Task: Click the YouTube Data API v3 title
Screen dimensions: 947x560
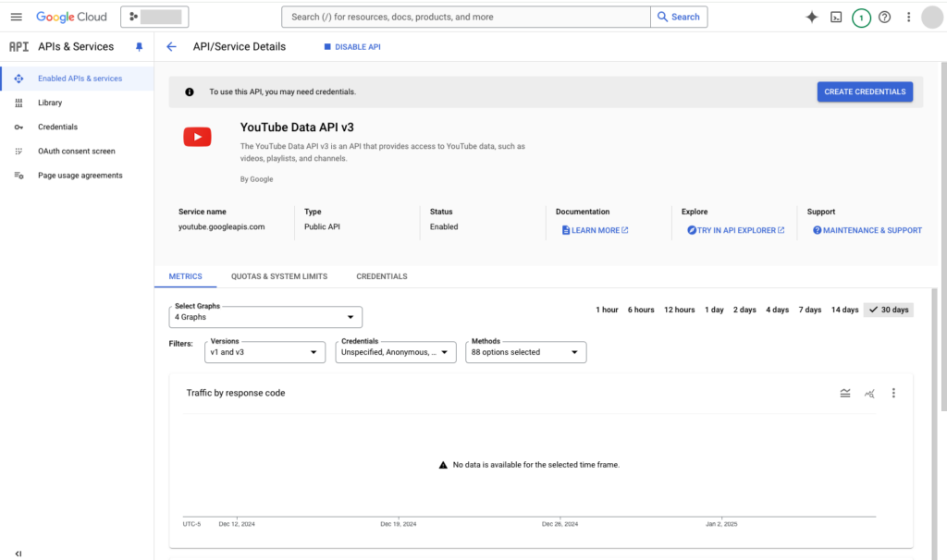Action: click(x=297, y=128)
